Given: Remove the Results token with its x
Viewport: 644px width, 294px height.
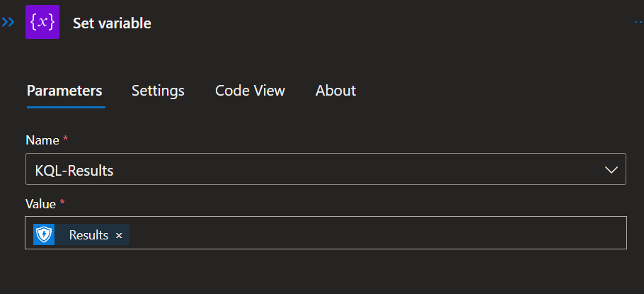Looking at the screenshot, I should [x=119, y=235].
